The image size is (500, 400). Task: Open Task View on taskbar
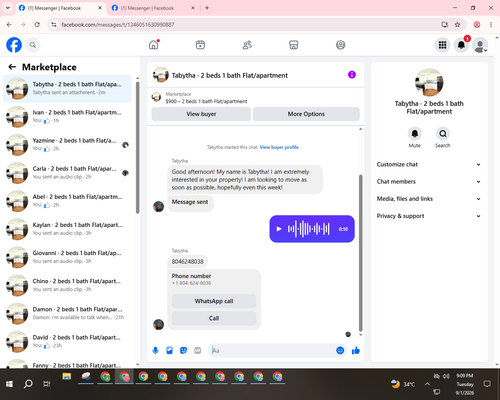[47, 384]
